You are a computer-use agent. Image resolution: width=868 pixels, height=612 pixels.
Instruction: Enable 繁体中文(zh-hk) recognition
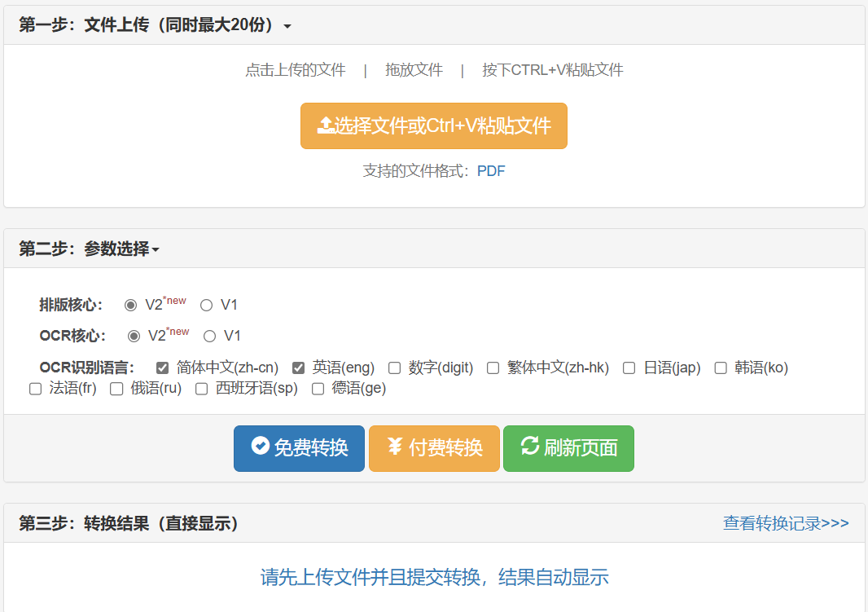pyautogui.click(x=493, y=368)
